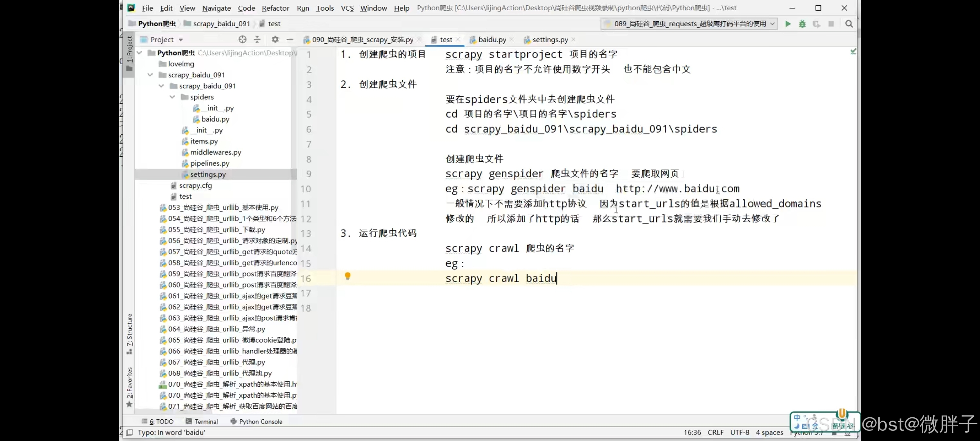This screenshot has width=980, height=441.
Task: Select the loveImg folder
Action: [x=181, y=64]
